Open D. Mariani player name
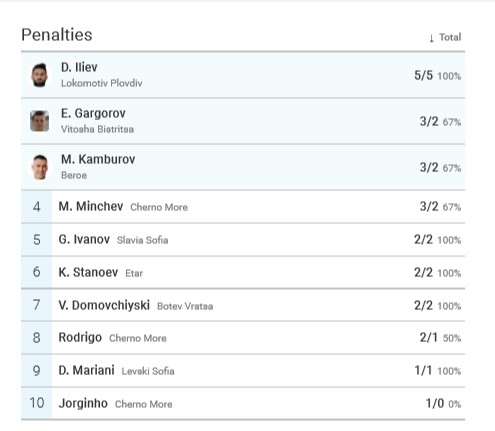Screen dimensions: 495x431 pos(86,370)
